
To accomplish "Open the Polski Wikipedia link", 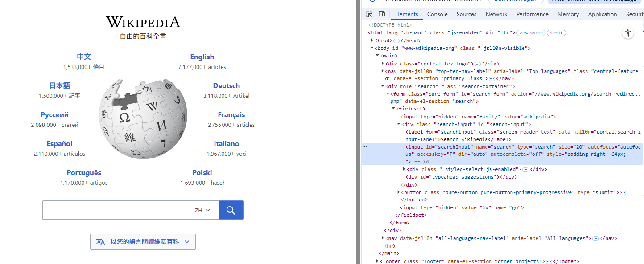I will pyautogui.click(x=202, y=172).
